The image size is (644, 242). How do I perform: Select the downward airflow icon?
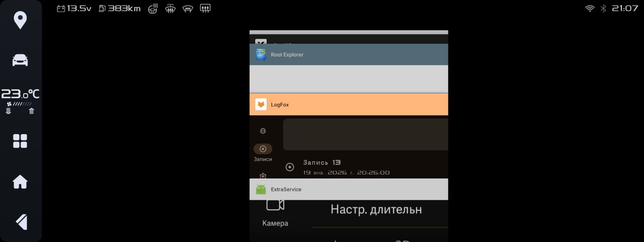point(9,111)
